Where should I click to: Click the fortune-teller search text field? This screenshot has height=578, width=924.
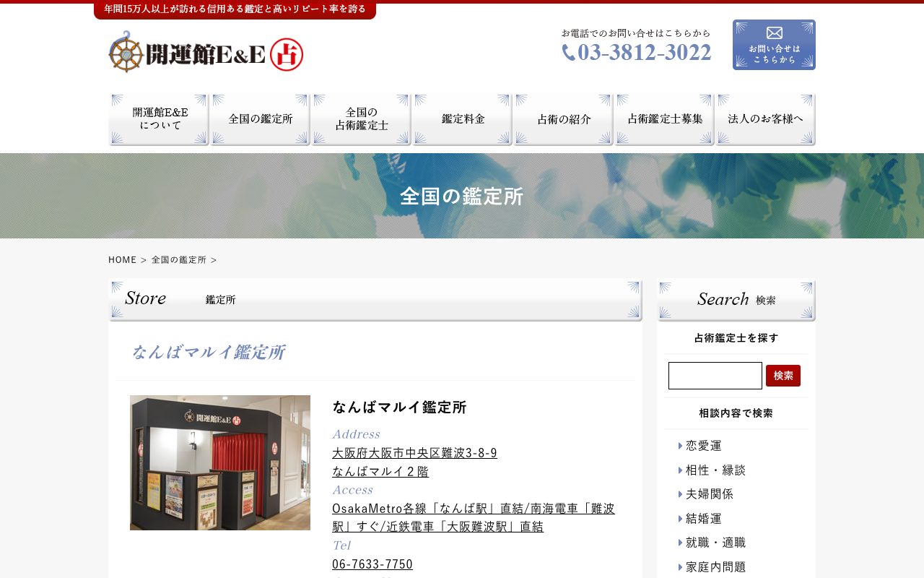[715, 376]
